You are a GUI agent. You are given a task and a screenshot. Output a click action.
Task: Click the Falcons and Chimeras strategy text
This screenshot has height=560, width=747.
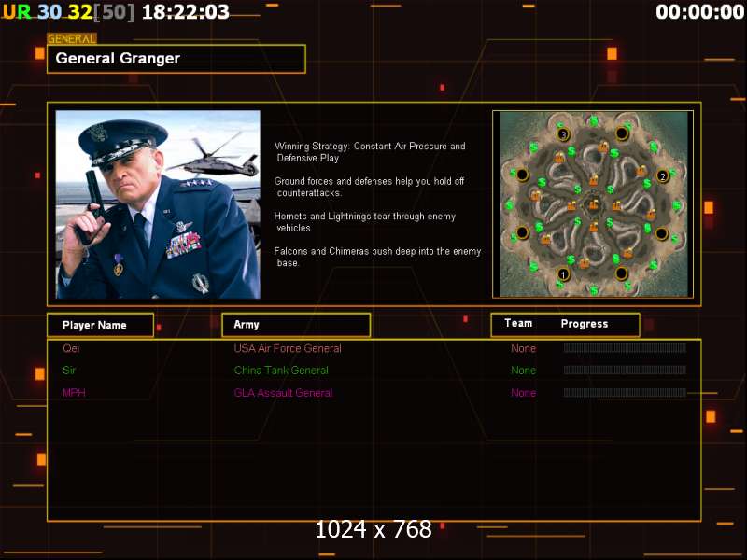[377, 258]
